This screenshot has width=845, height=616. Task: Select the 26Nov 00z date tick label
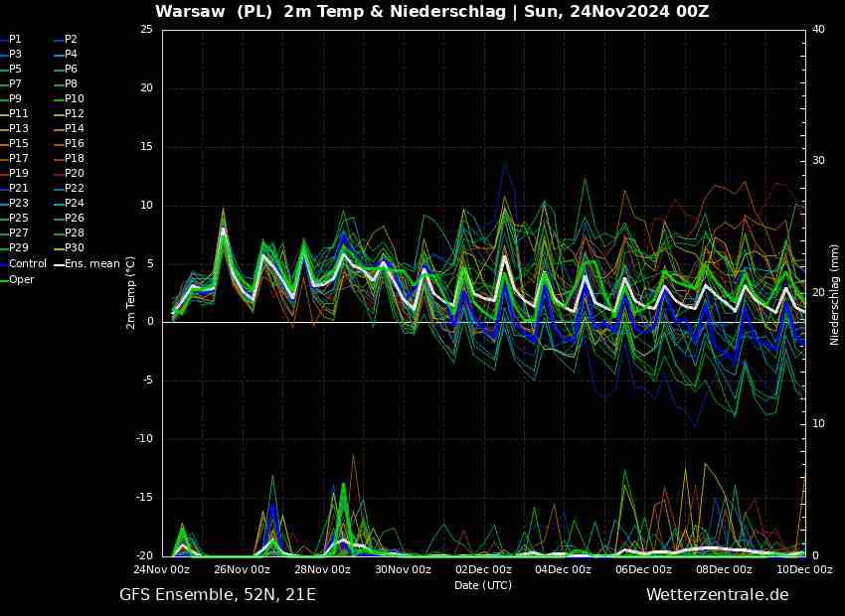pyautogui.click(x=243, y=569)
